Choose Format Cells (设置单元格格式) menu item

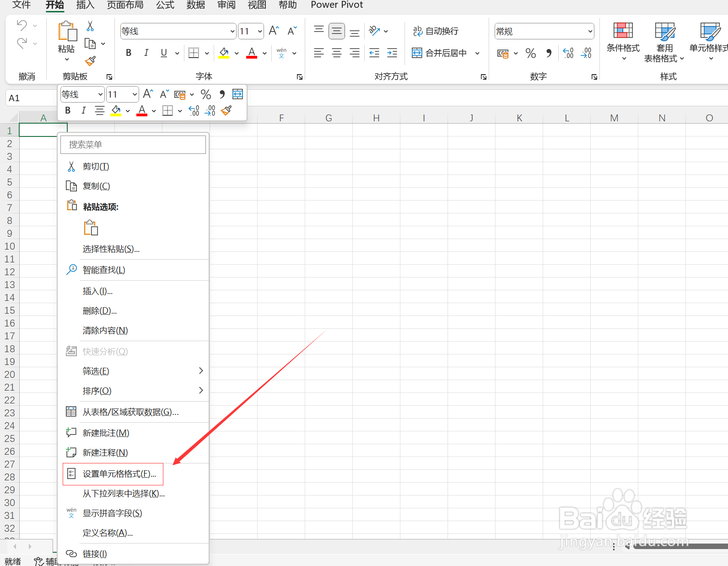coord(113,474)
